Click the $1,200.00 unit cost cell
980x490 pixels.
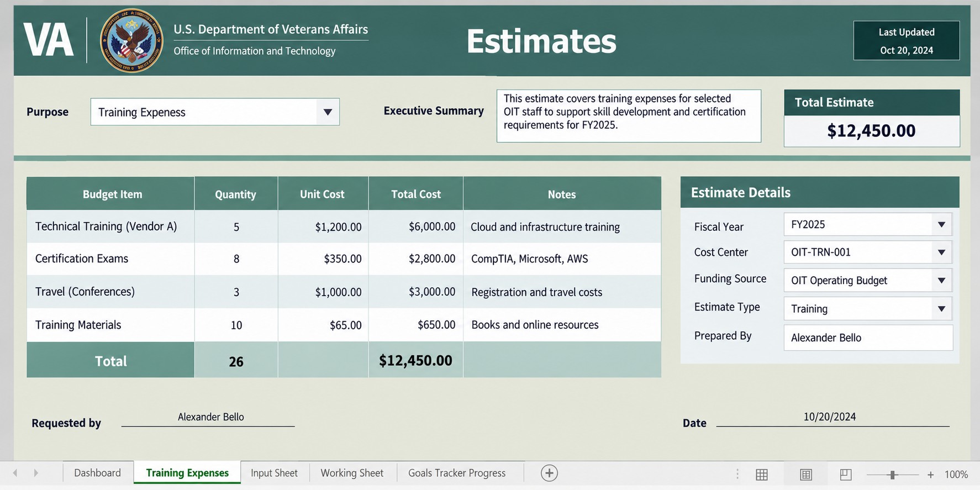(323, 226)
